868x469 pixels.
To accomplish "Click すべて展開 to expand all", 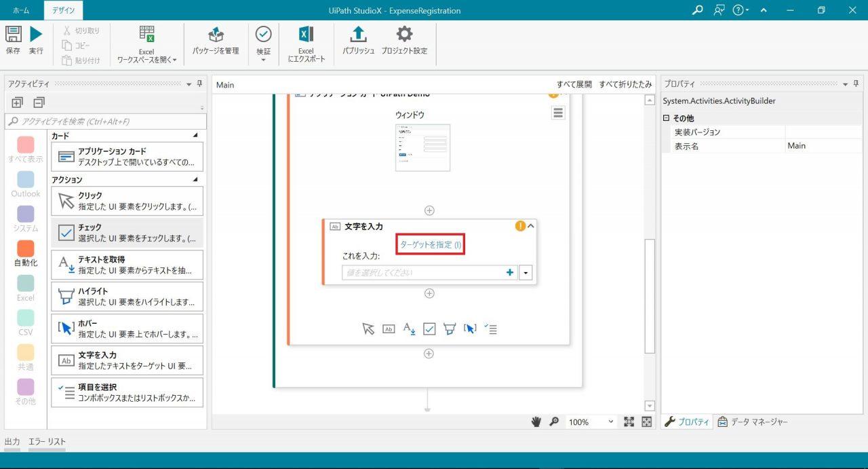I will tap(574, 84).
